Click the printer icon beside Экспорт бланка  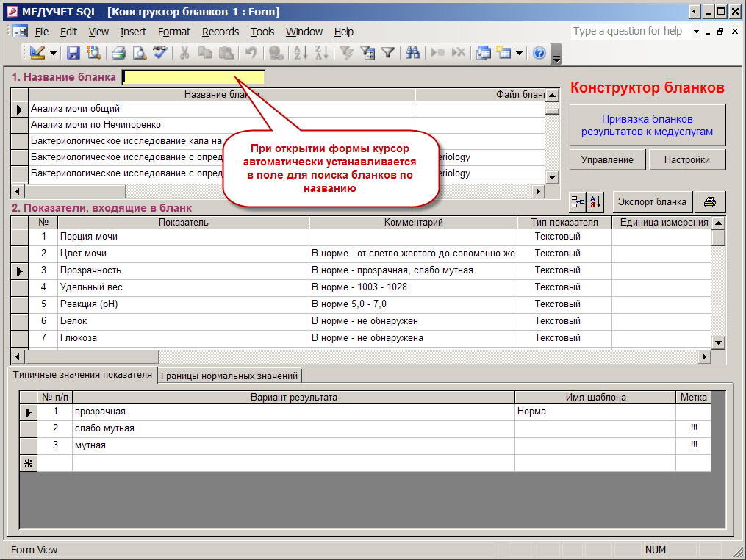tap(710, 202)
